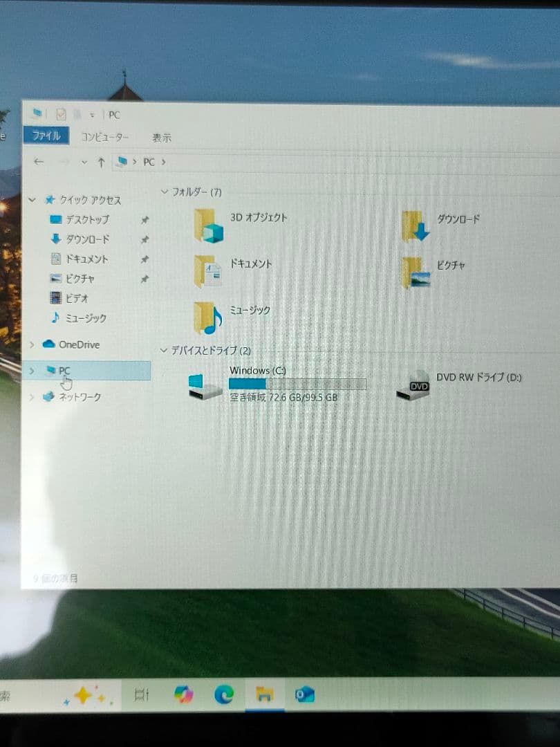Click the pin icon beside sidebar ダウンロード
This screenshot has width=560, height=747.
(144, 239)
